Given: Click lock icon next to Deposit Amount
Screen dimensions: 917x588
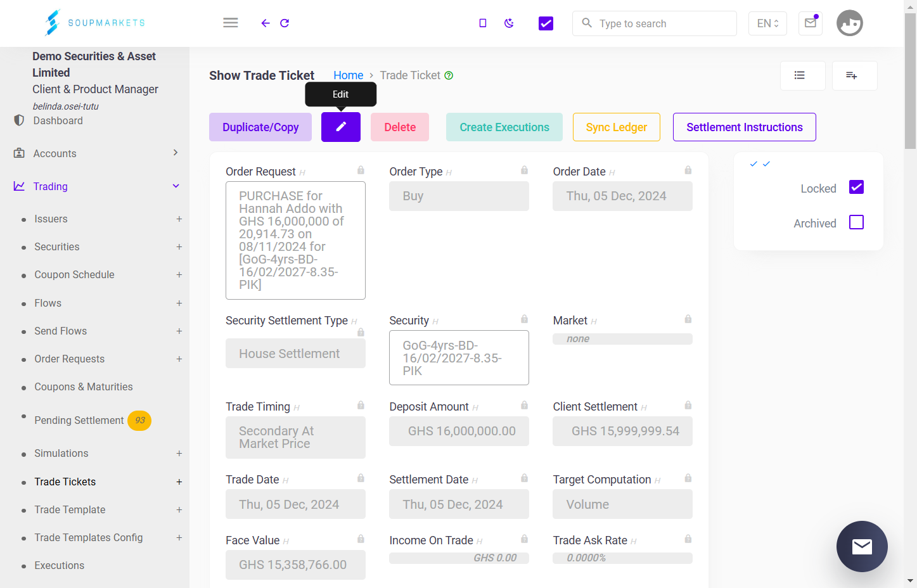Looking at the screenshot, I should click(524, 405).
